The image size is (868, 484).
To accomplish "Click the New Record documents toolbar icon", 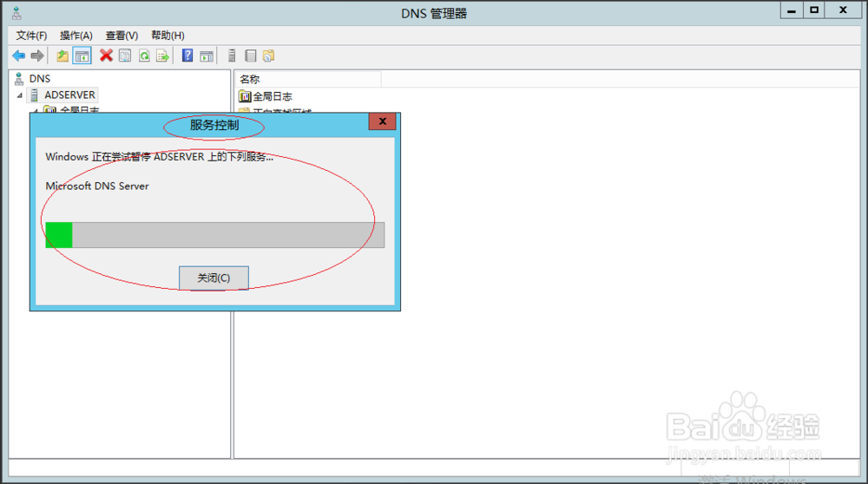I will [x=268, y=56].
